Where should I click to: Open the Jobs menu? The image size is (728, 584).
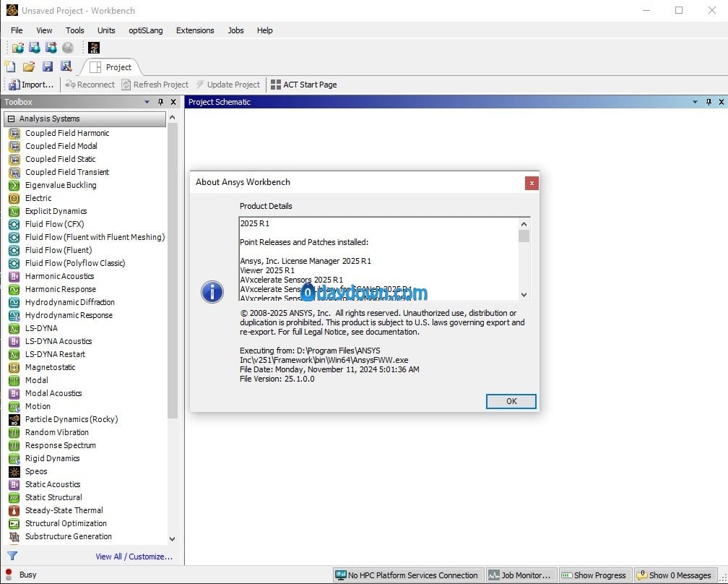[x=235, y=30]
